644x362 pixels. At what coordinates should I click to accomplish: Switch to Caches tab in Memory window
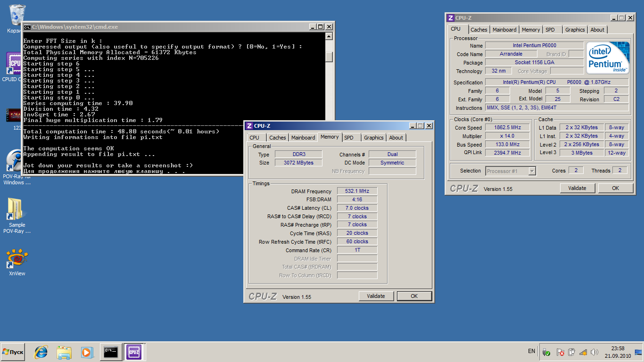tap(277, 138)
